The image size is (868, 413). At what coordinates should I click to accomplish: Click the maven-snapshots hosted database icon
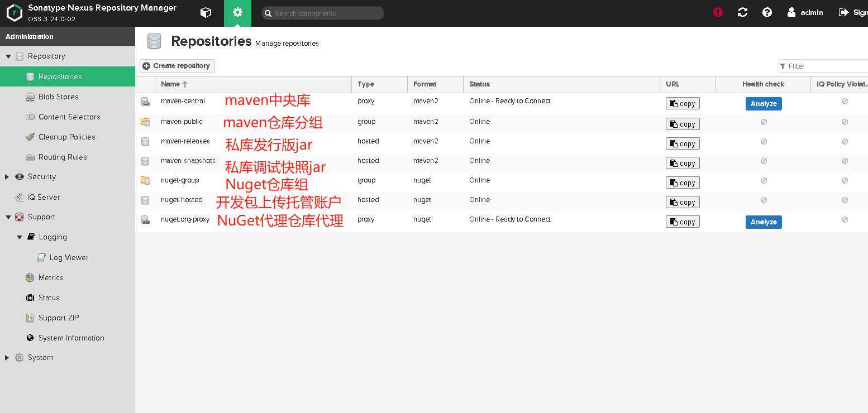[x=145, y=161]
